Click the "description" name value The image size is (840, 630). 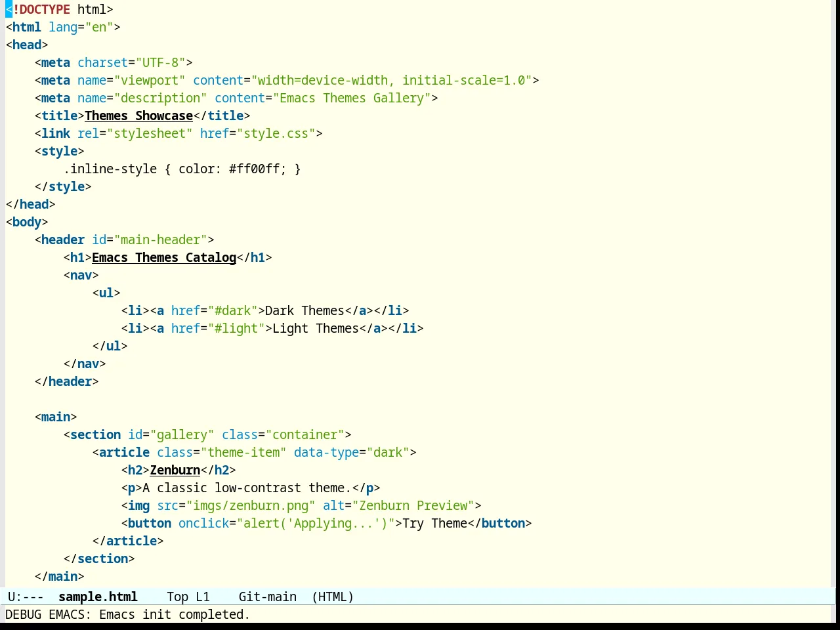click(x=160, y=98)
